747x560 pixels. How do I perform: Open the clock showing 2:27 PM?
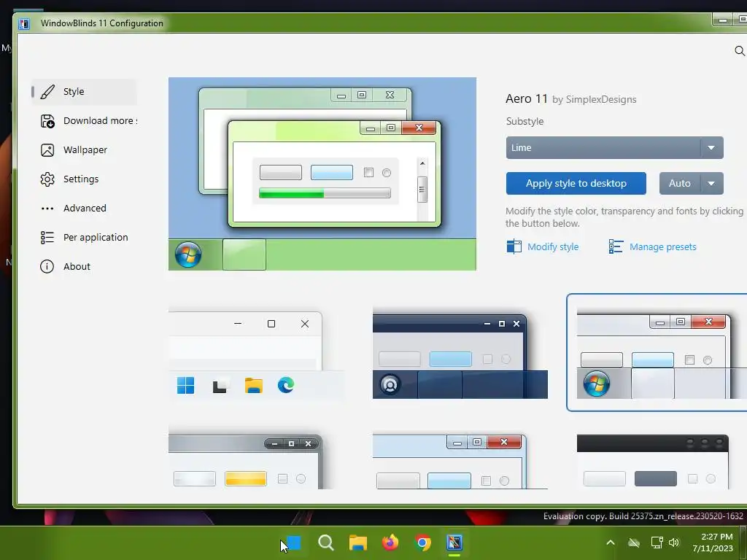[713, 542]
